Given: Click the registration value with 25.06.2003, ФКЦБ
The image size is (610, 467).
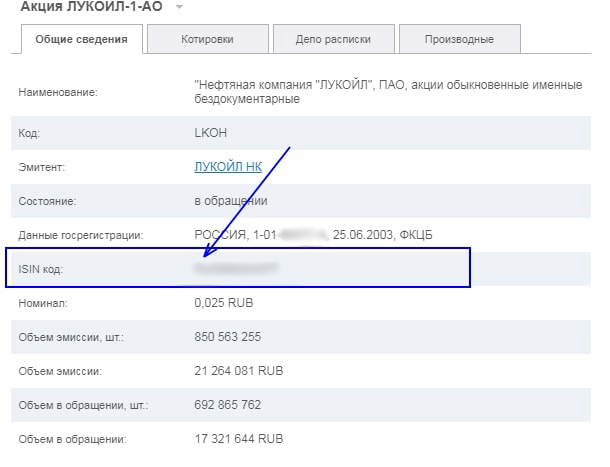Looking at the screenshot, I should [x=313, y=235].
